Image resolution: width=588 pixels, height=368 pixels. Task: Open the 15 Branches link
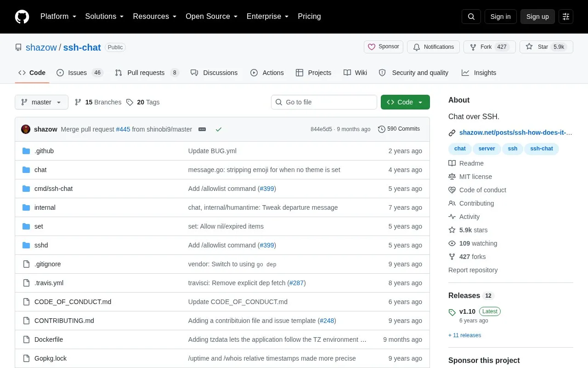98,102
